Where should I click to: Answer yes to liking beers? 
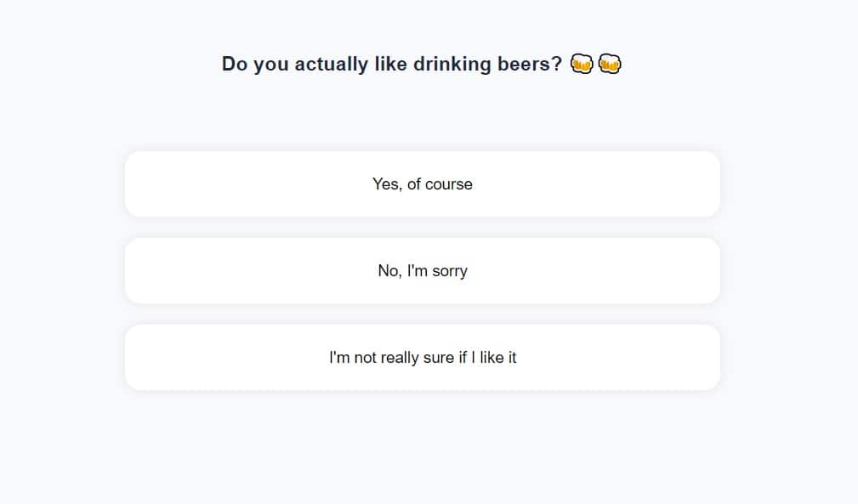pos(422,184)
